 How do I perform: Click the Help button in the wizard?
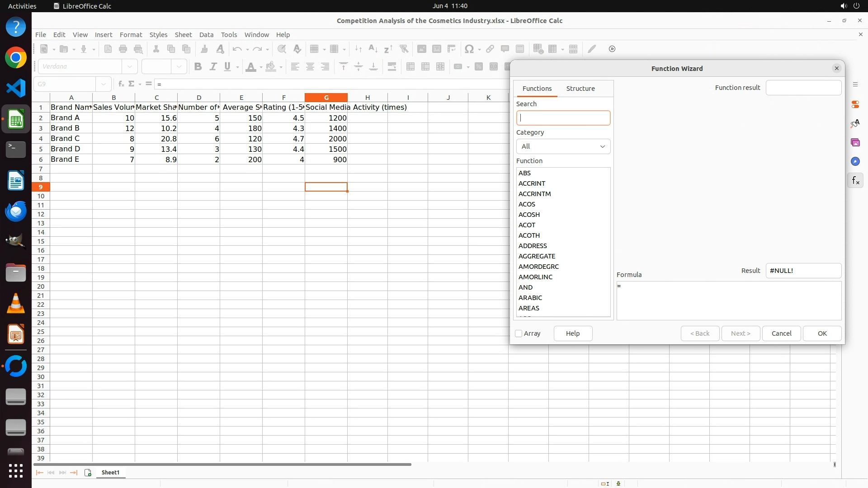(572, 333)
